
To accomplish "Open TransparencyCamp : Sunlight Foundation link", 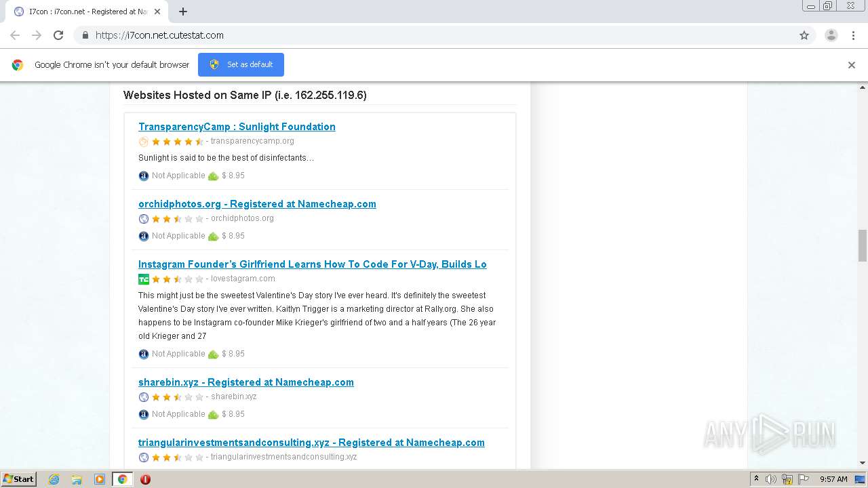I will 237,127.
